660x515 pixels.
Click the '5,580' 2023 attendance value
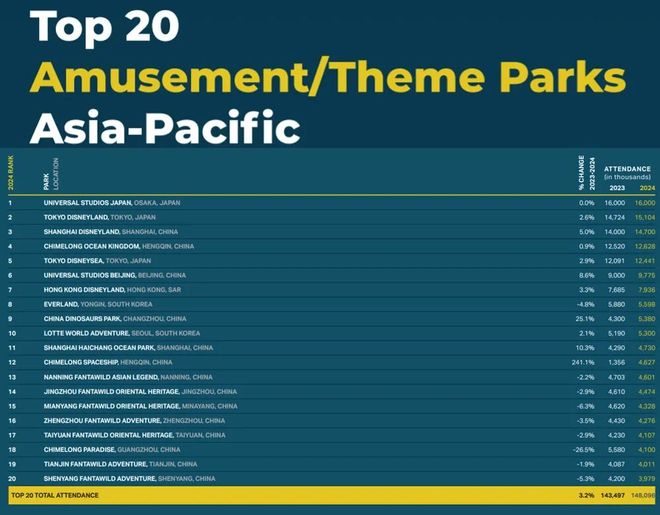pyautogui.click(x=617, y=450)
